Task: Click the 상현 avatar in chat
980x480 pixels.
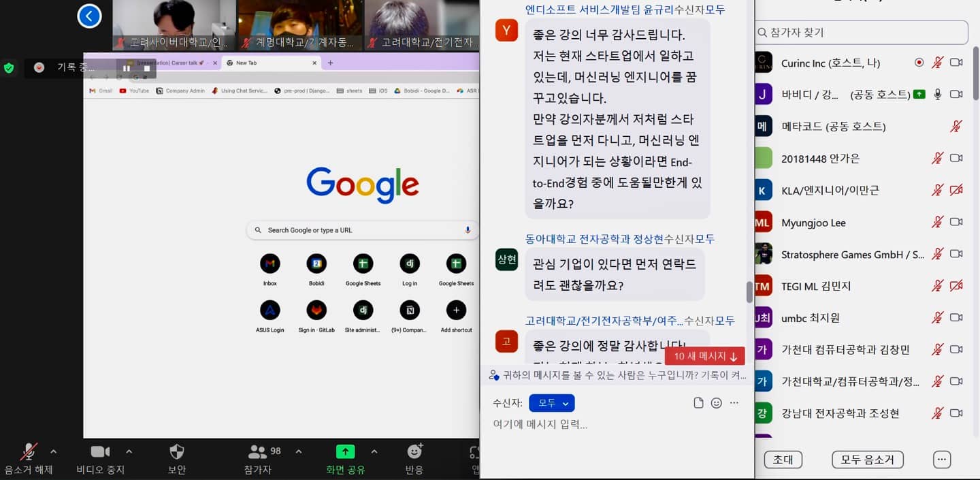Action: [x=506, y=259]
